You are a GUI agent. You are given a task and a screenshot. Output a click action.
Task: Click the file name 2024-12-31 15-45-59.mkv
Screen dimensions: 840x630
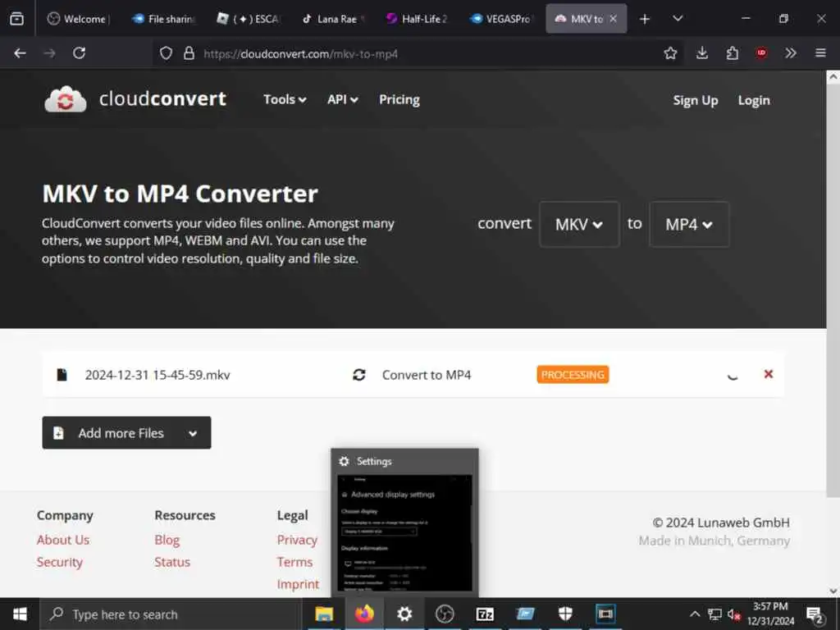coord(157,375)
